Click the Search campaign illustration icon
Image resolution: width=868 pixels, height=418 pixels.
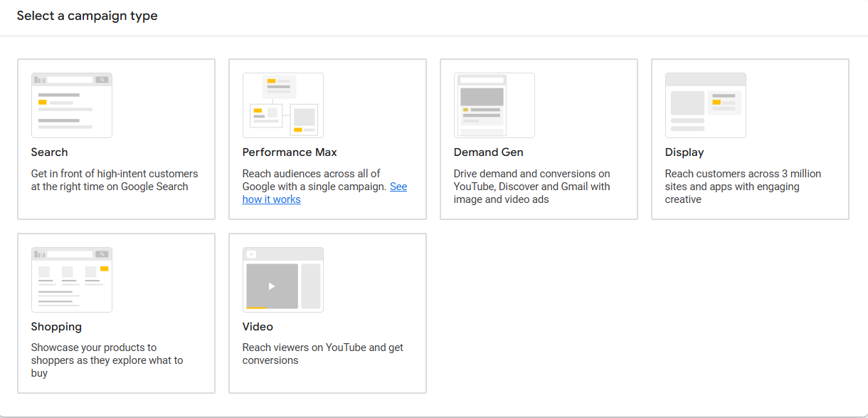[x=71, y=104]
